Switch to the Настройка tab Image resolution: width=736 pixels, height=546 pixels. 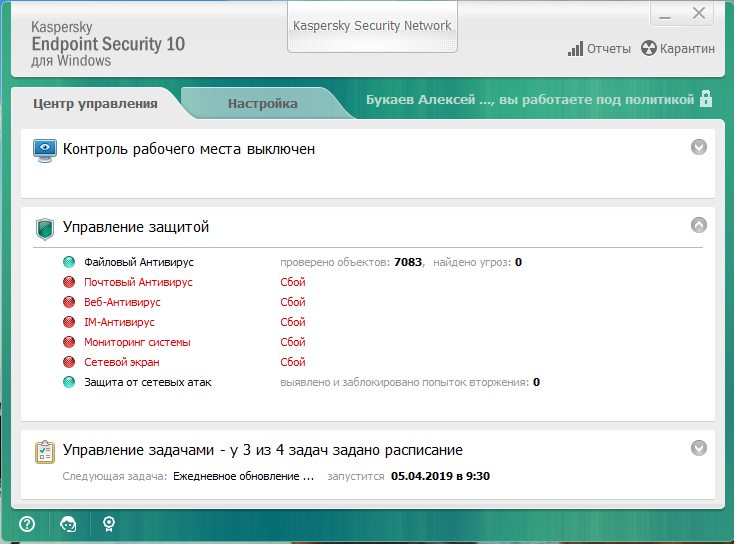(x=262, y=103)
